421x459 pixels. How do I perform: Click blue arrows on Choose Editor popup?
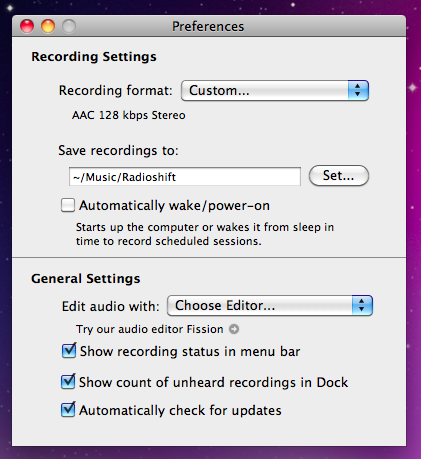point(362,305)
